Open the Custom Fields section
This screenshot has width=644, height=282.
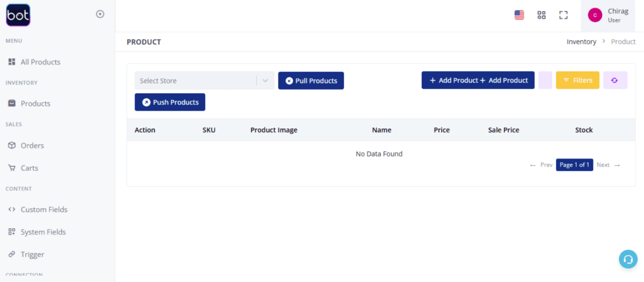click(44, 209)
